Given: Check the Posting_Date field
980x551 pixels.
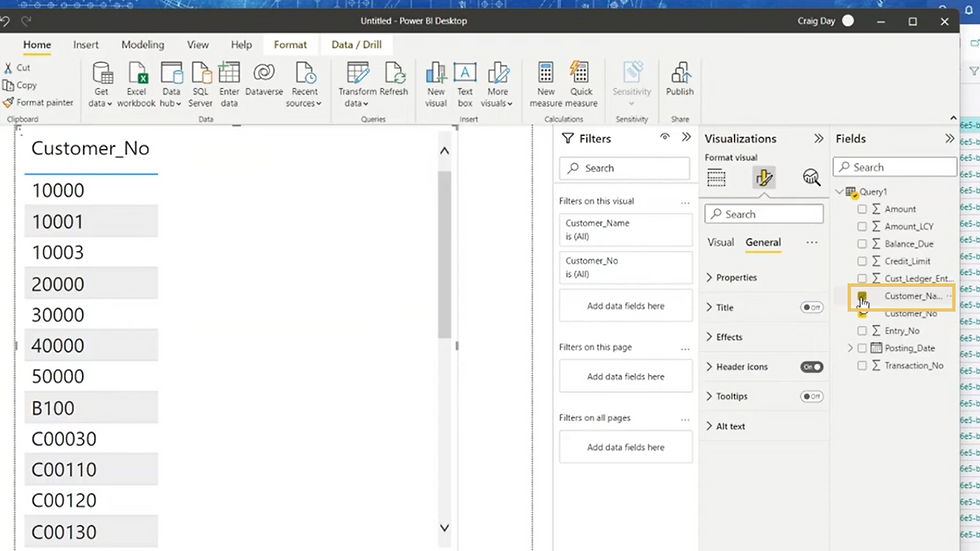Looking at the screenshot, I should (x=862, y=348).
